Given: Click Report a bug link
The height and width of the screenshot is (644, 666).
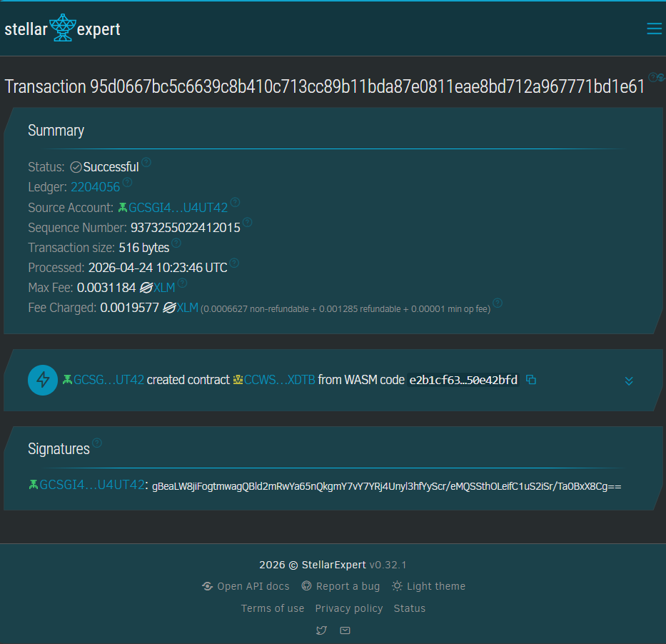Looking at the screenshot, I should pos(340,586).
